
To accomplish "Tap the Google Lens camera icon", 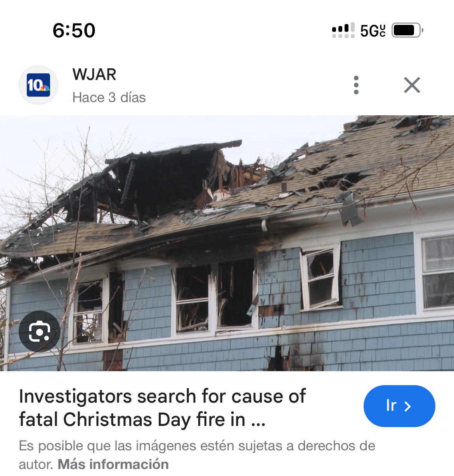I will (x=40, y=331).
